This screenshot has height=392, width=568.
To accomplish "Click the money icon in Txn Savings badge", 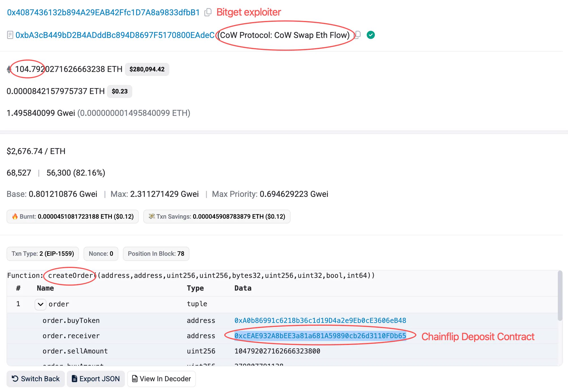I will [151, 216].
